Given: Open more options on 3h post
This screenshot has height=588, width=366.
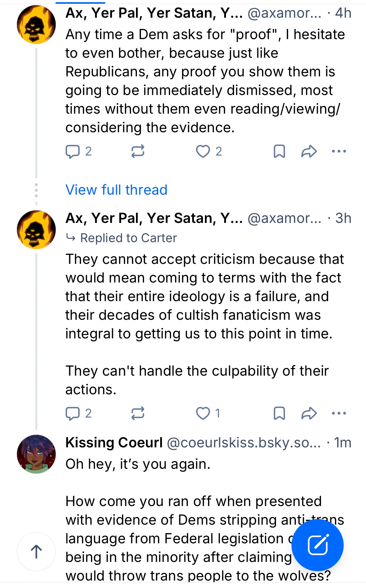Looking at the screenshot, I should click(x=339, y=413).
